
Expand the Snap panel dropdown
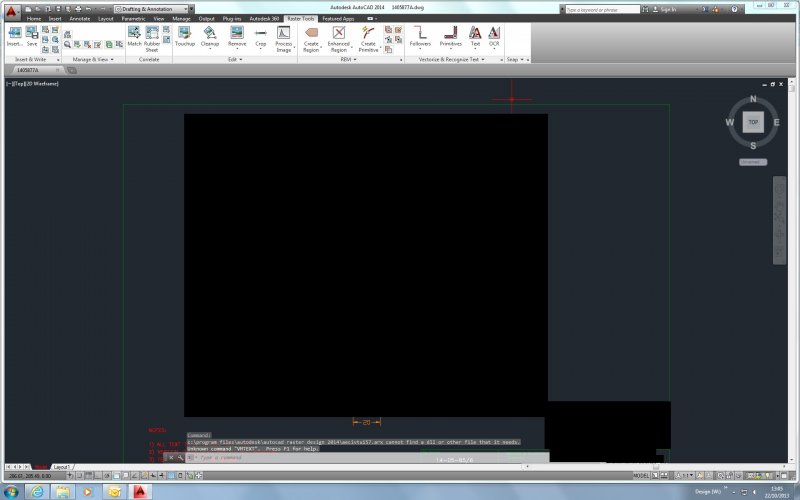click(x=515, y=60)
